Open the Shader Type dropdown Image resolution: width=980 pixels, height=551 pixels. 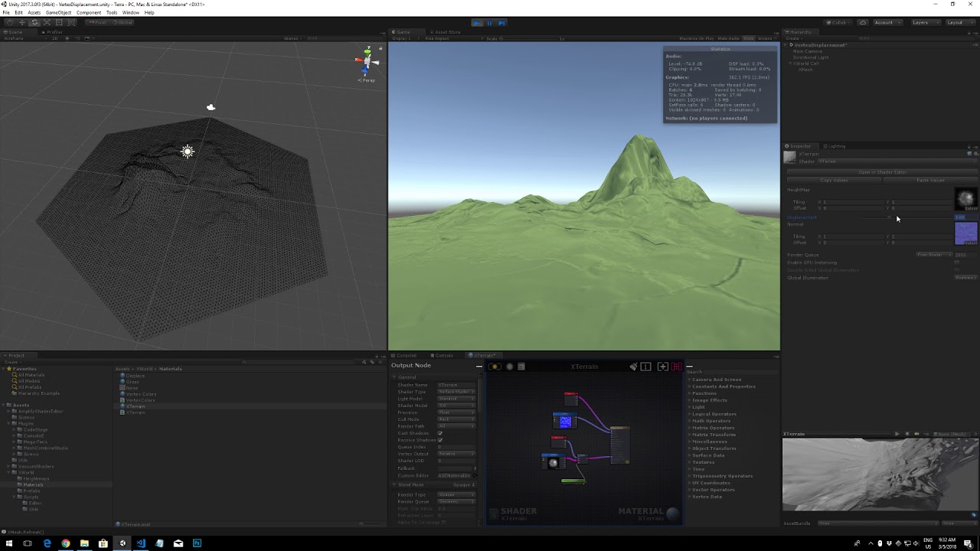tap(456, 392)
